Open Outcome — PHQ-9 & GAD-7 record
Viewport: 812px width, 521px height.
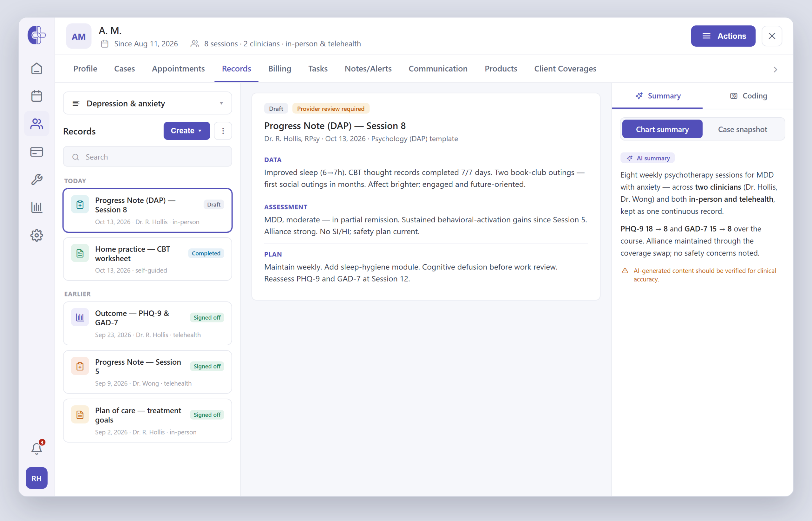(x=147, y=323)
